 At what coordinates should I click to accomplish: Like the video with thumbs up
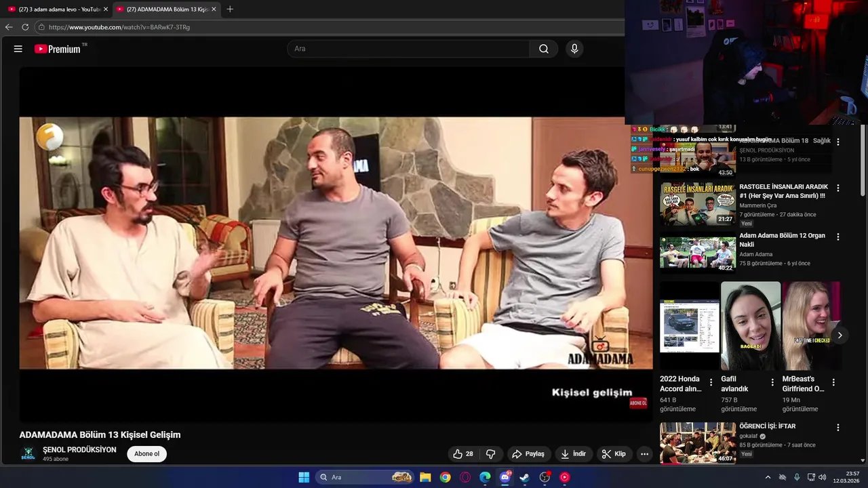[464, 454]
